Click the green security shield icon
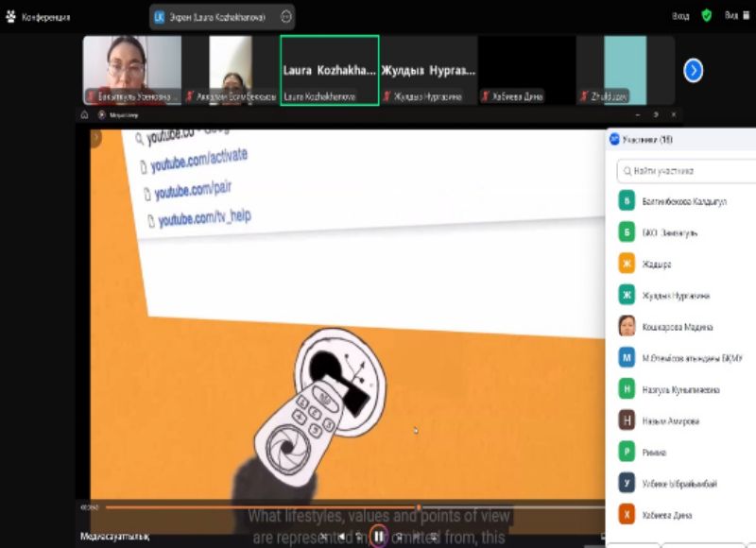Viewport: 756px width, 548px height. (x=706, y=15)
